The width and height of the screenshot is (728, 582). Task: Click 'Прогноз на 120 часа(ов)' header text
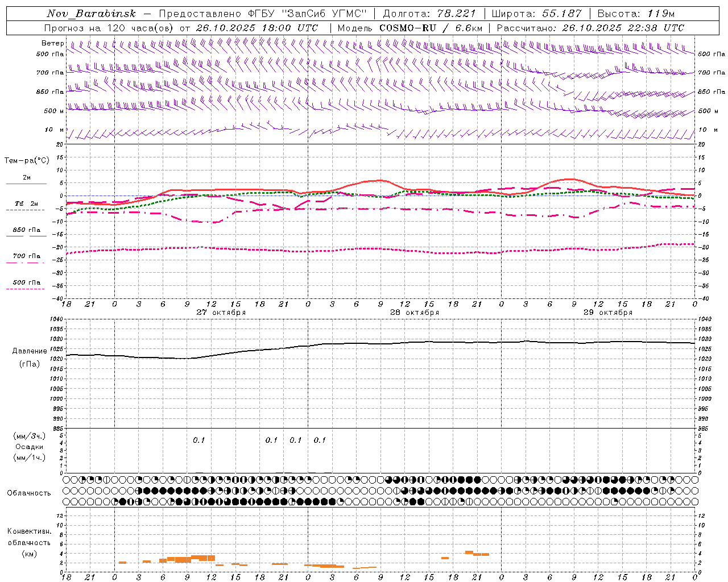click(110, 28)
